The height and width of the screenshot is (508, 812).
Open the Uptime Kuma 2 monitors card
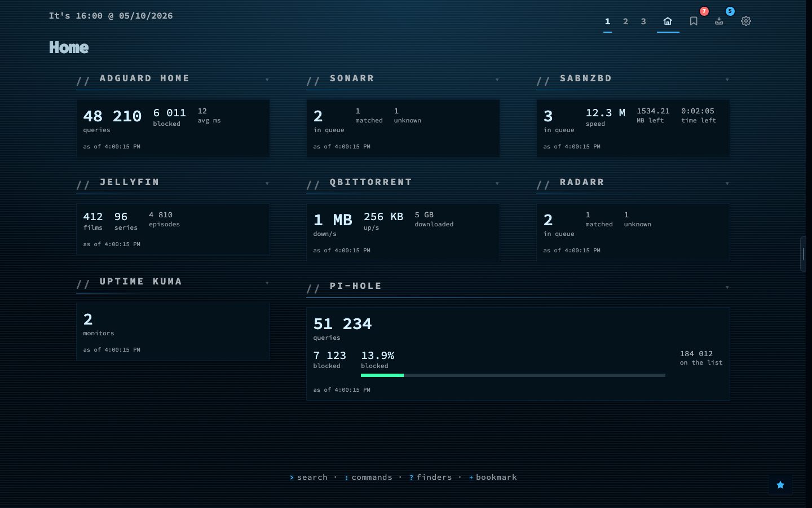173,331
